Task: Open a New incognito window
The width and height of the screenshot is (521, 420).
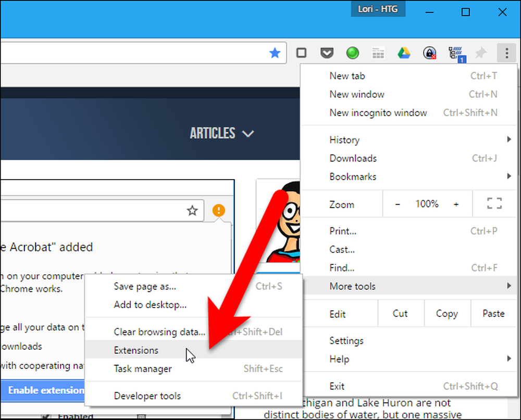Action: [408, 113]
